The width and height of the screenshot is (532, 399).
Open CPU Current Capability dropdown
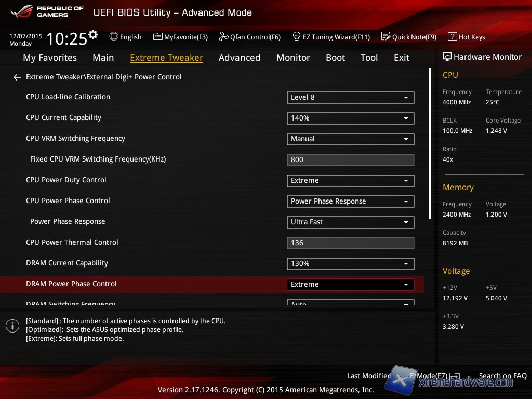(350, 118)
